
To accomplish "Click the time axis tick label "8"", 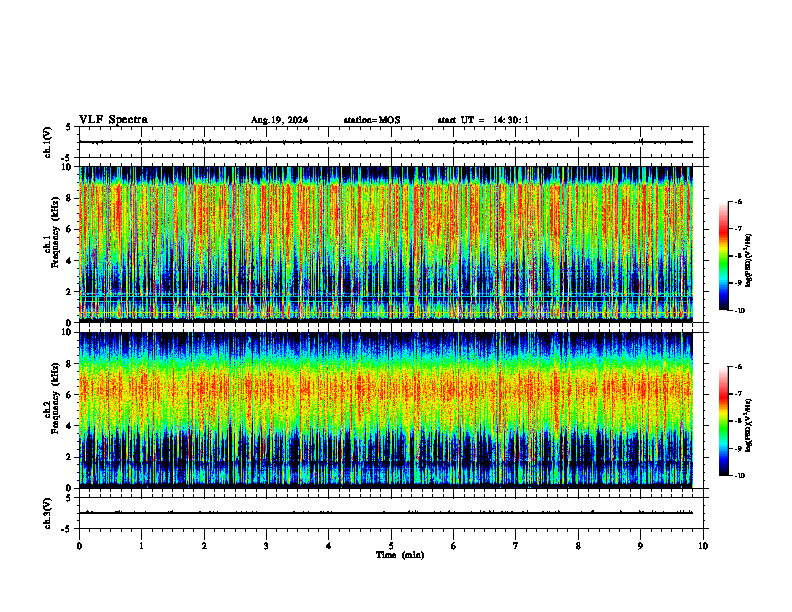I will (578, 546).
